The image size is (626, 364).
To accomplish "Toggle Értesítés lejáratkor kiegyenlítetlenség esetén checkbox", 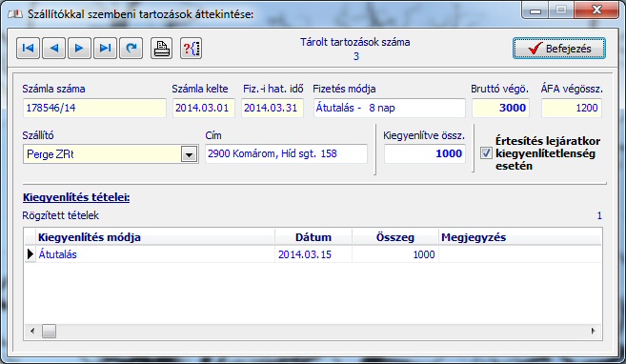I will [x=486, y=152].
